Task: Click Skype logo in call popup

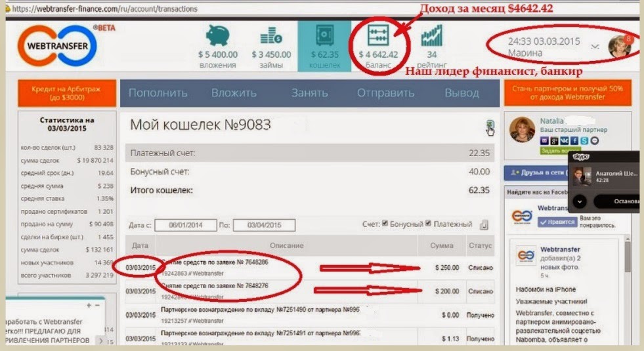Action: [x=581, y=157]
